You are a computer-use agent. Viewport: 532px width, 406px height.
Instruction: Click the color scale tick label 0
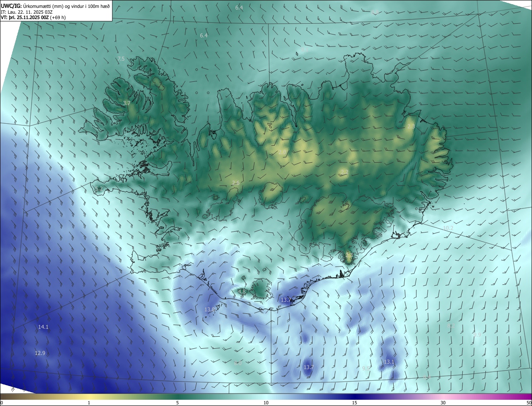[x=2, y=403]
